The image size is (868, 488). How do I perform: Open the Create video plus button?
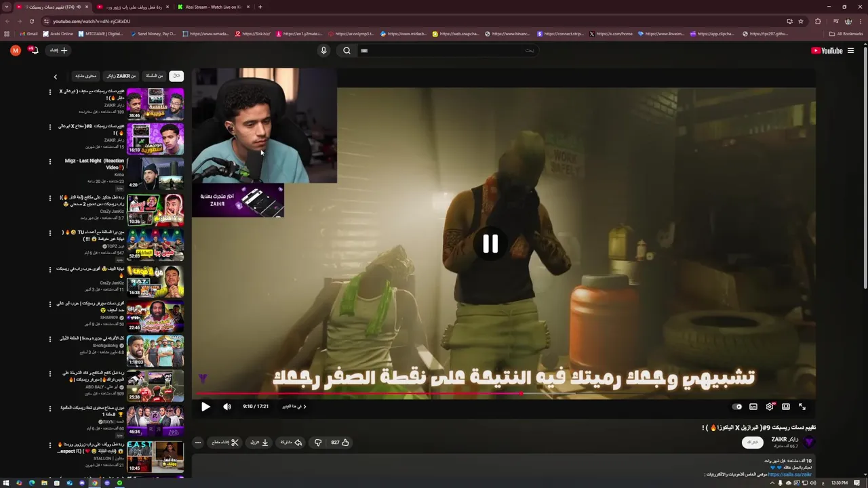[59, 50]
